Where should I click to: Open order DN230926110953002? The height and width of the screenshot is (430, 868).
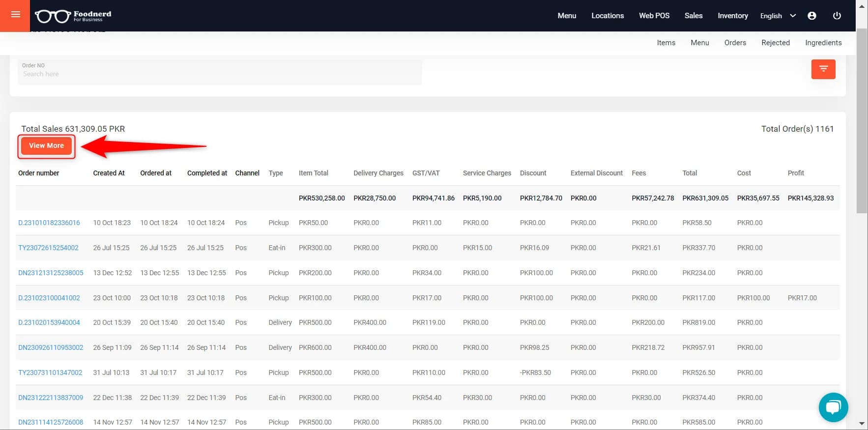(x=51, y=347)
